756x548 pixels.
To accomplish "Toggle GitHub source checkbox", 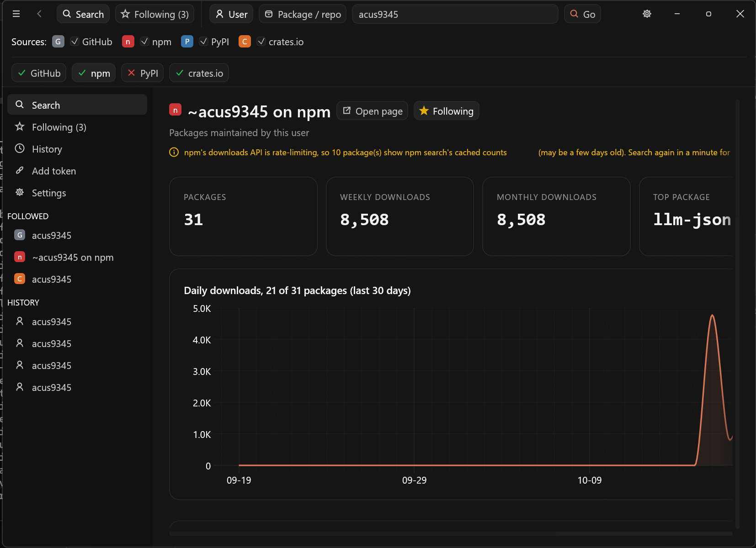I will click(x=75, y=42).
